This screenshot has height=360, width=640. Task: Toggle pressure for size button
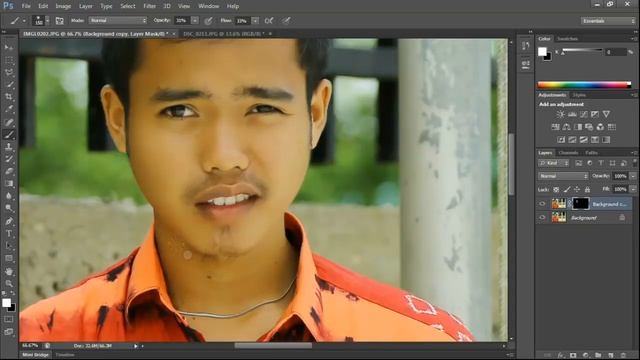click(x=286, y=20)
